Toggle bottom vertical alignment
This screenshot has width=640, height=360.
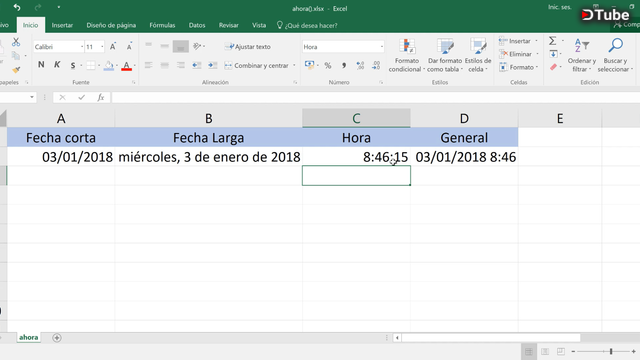[x=180, y=47]
